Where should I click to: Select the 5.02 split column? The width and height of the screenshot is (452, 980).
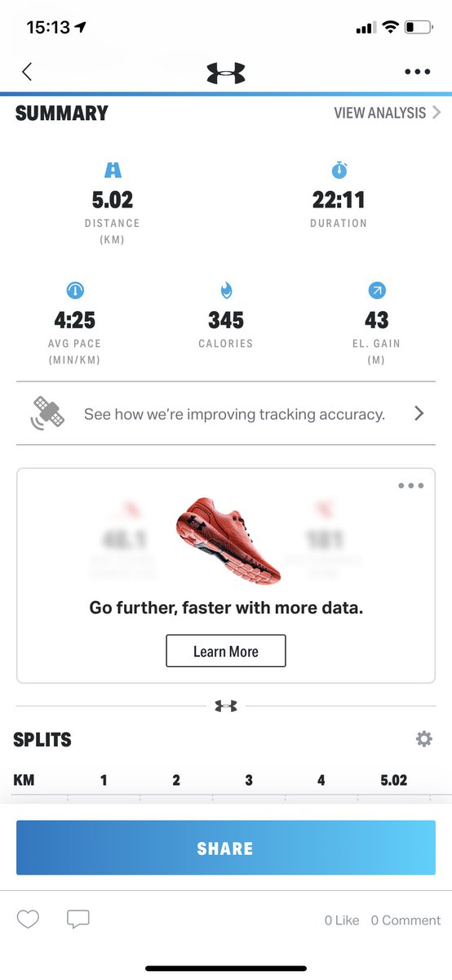[393, 780]
